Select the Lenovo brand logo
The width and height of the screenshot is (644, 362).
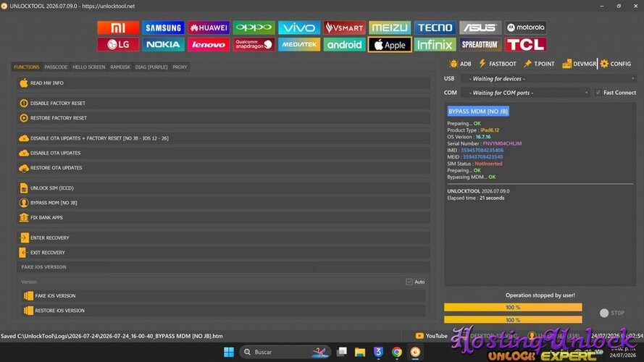[x=209, y=44]
